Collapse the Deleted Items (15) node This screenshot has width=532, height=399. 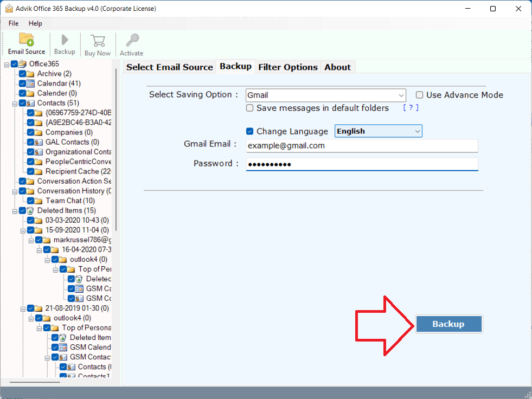[15, 211]
